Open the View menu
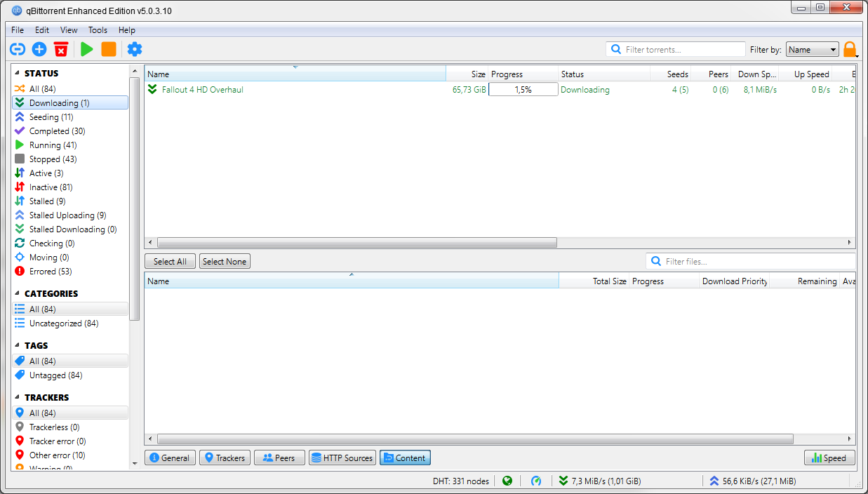Screen dimensions: 868x494 click(x=69, y=30)
